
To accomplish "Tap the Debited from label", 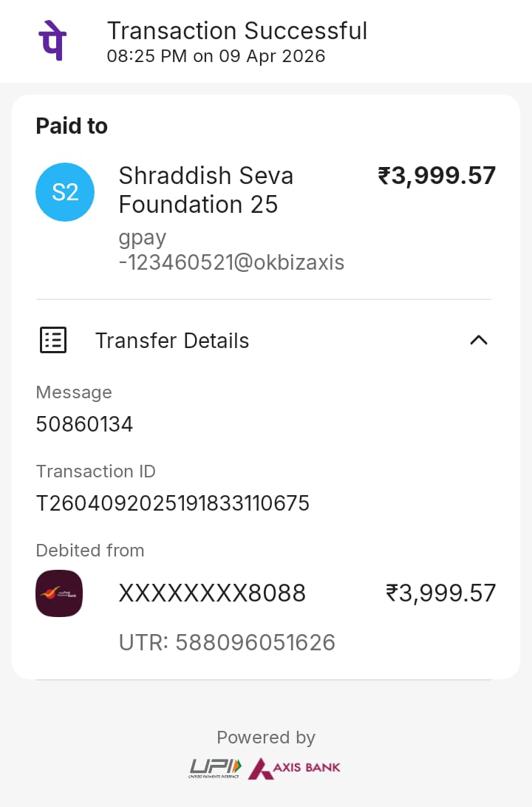I will [90, 551].
